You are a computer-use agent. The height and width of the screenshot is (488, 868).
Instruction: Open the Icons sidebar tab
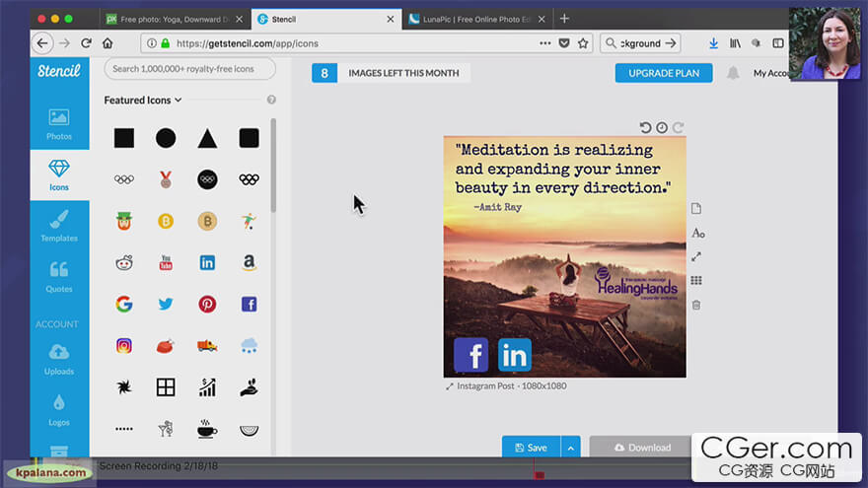(x=58, y=175)
